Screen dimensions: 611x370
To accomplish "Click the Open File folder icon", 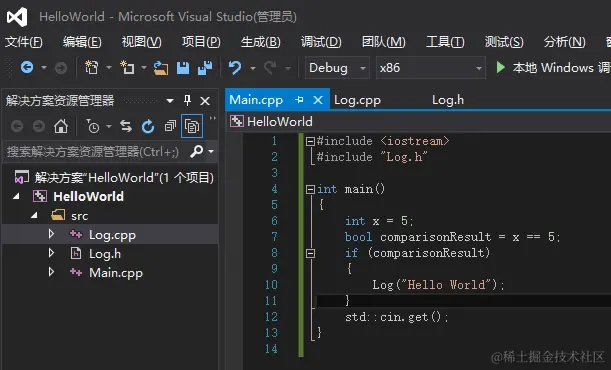I will tap(161, 68).
